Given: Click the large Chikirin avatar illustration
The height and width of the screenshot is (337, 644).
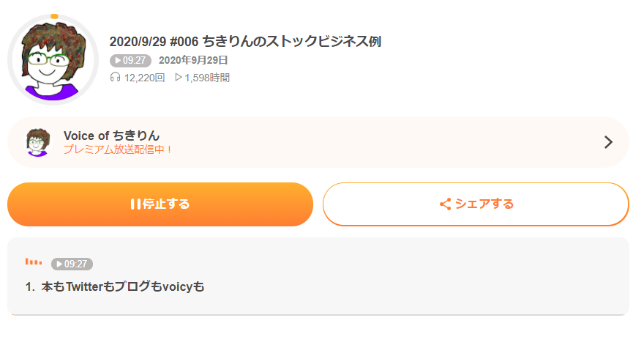Looking at the screenshot, I should point(53,60).
